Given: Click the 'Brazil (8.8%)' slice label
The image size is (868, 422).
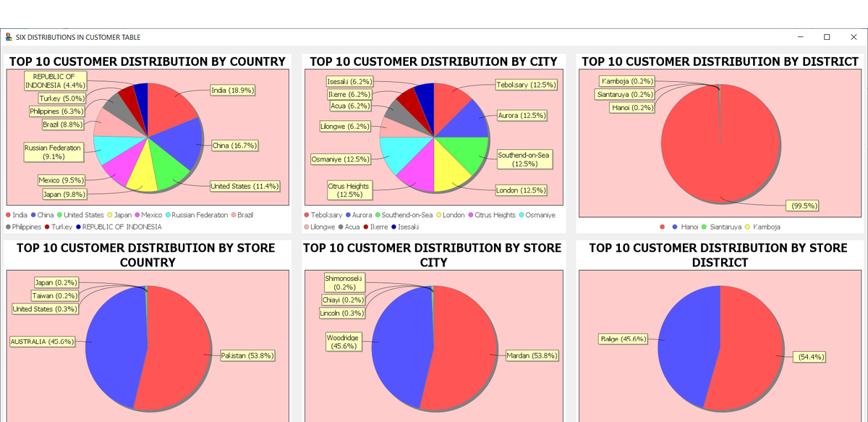Looking at the screenshot, I should (61, 125).
